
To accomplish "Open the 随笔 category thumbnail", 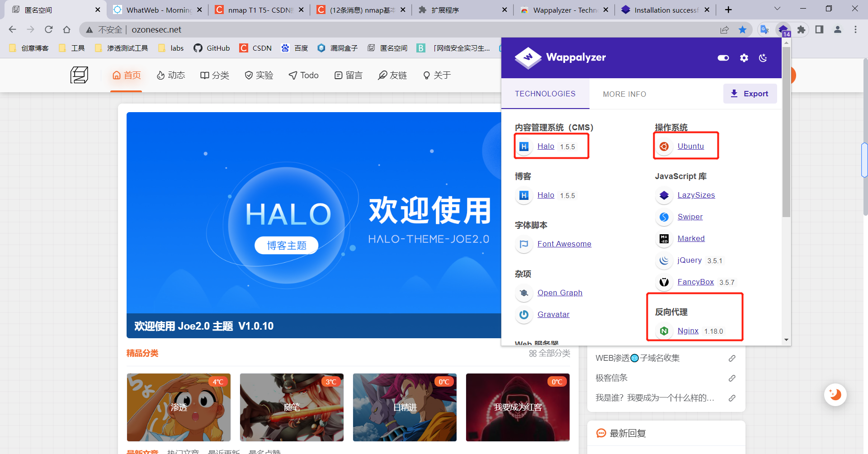I will [292, 407].
